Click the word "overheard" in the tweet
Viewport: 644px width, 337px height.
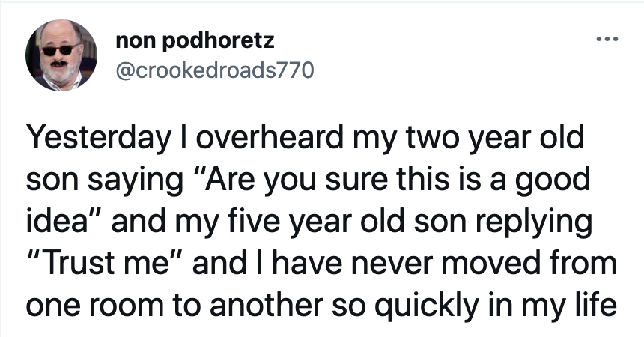(x=270, y=137)
